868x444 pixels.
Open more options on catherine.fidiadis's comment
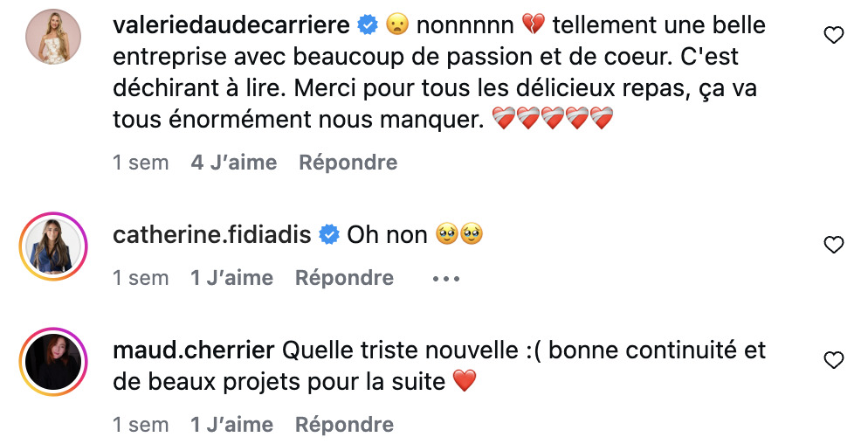tap(445, 279)
